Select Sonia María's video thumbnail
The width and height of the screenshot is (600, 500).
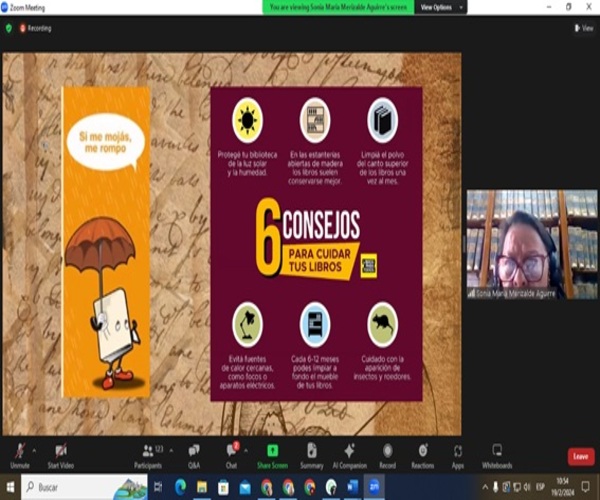[518, 243]
